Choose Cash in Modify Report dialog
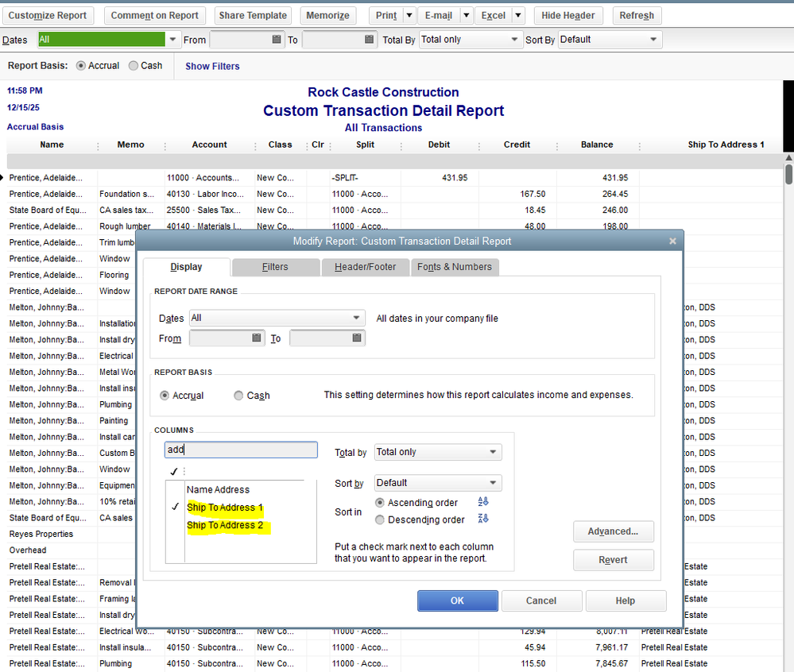794x672 pixels. tap(238, 396)
